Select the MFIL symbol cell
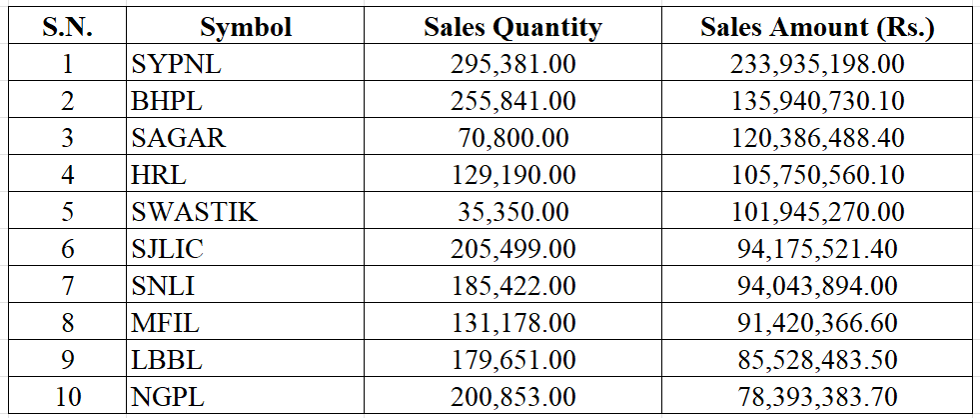 pyautogui.click(x=165, y=323)
